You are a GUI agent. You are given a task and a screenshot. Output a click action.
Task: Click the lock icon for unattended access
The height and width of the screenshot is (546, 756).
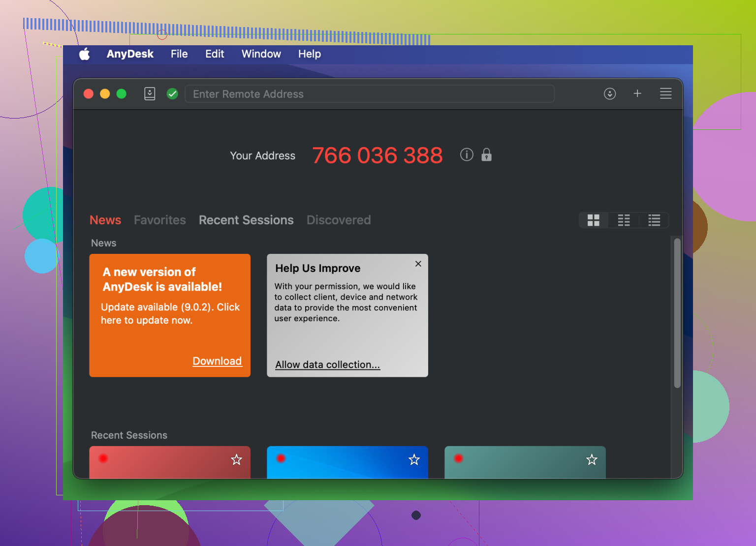486,154
